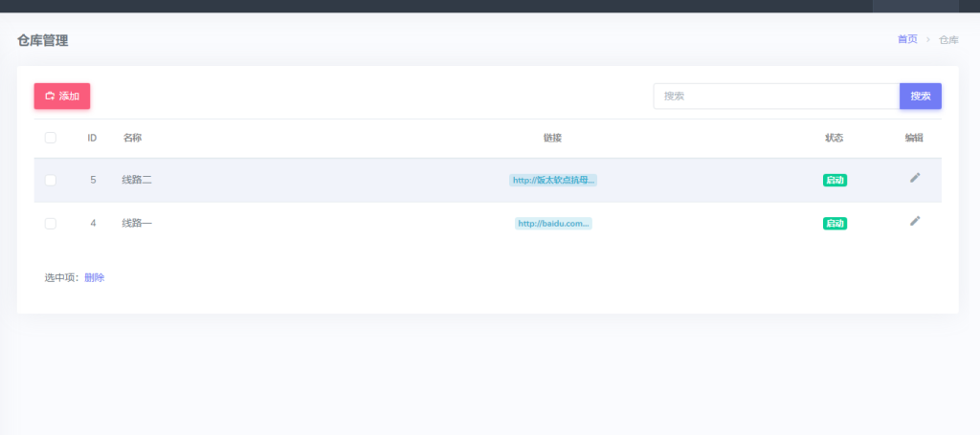Click the red 添加 button
The width and height of the screenshot is (980, 435).
62,97
